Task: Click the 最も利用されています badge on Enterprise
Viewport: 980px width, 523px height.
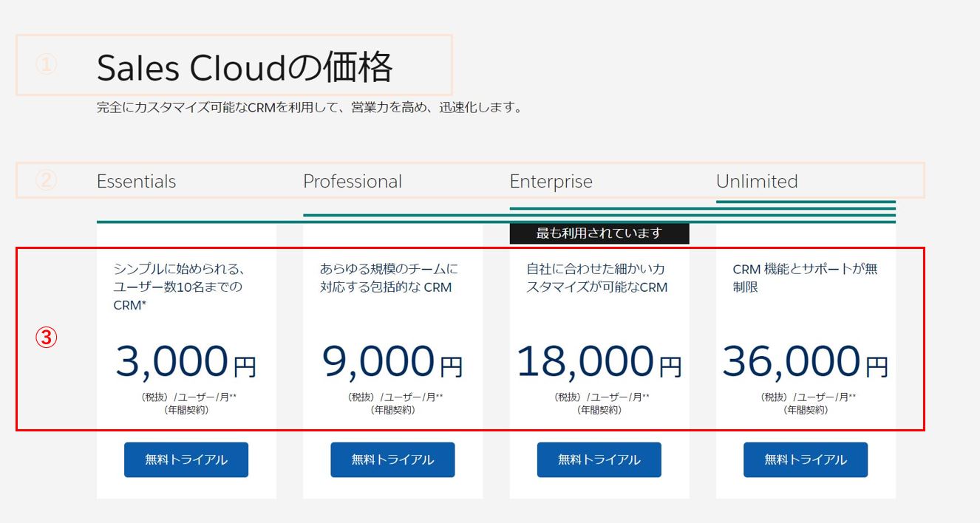Action: tap(599, 233)
